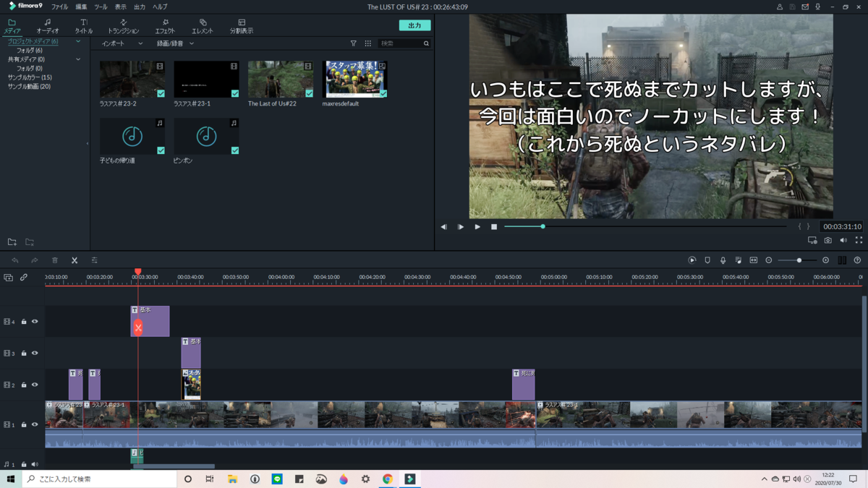Image resolution: width=868 pixels, height=488 pixels.
Task: Open the エレメント (Elements) tab
Action: tap(203, 27)
